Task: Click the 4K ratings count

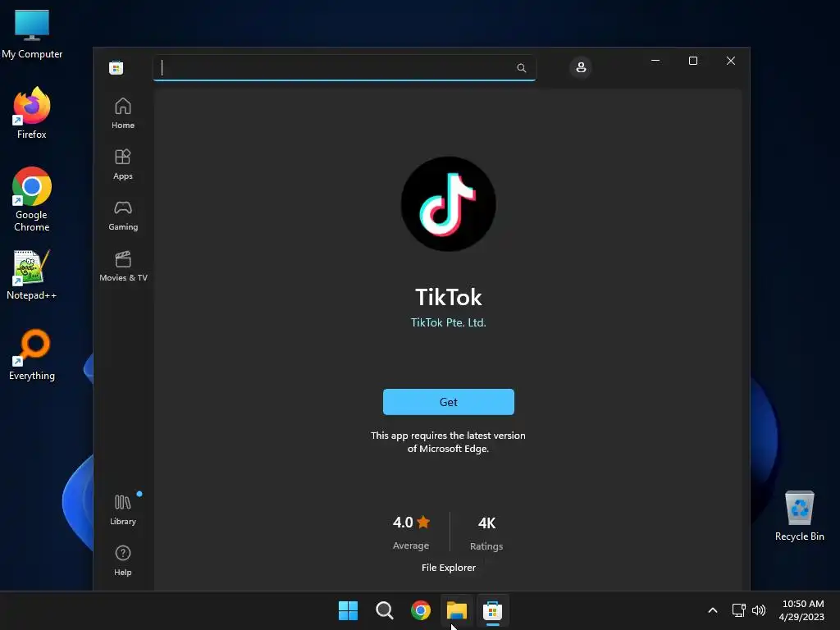Action: coord(486,523)
